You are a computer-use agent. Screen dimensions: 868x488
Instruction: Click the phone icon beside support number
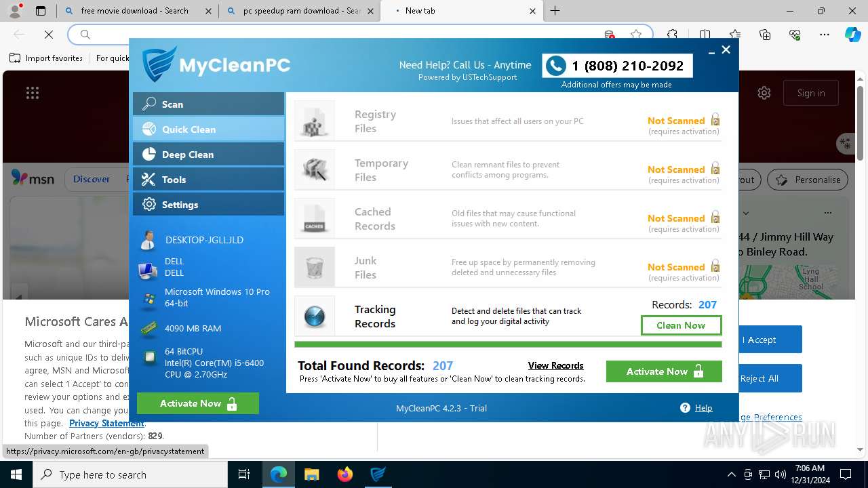coord(556,66)
